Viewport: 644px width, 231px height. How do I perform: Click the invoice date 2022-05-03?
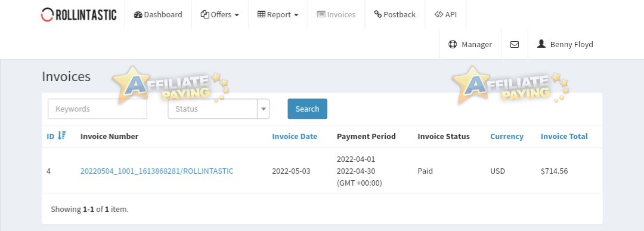point(291,171)
